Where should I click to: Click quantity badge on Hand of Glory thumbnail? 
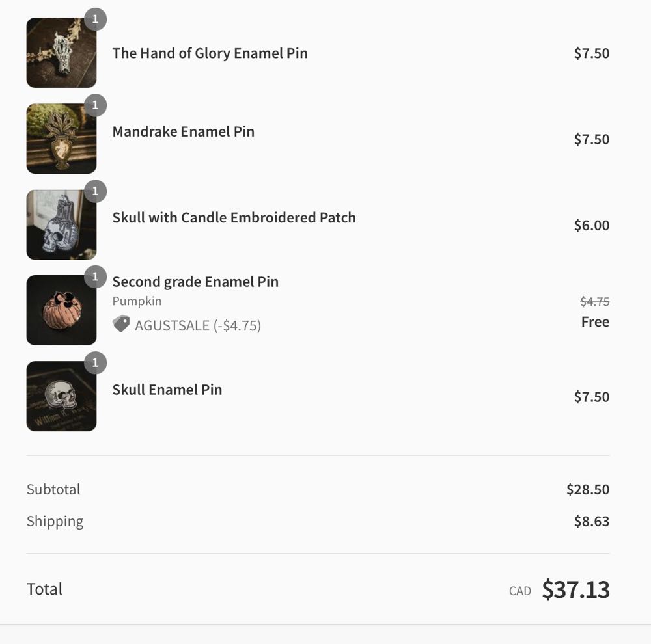95,20
